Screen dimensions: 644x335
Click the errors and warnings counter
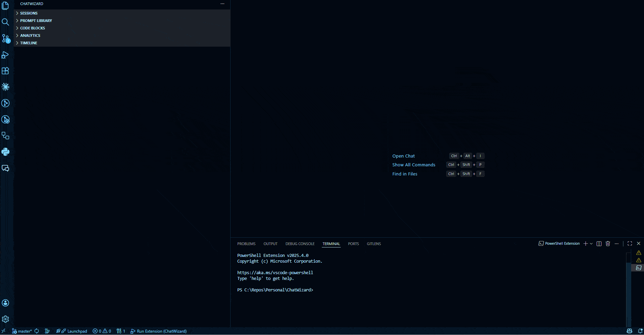click(x=102, y=331)
